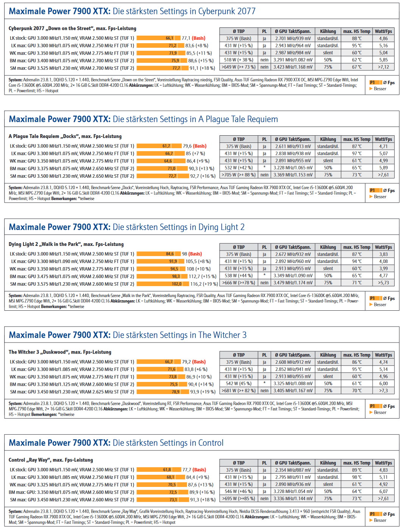
Task: Click 'Ø TBP' header in the Cyberpunk table
Action: [x=239, y=31]
